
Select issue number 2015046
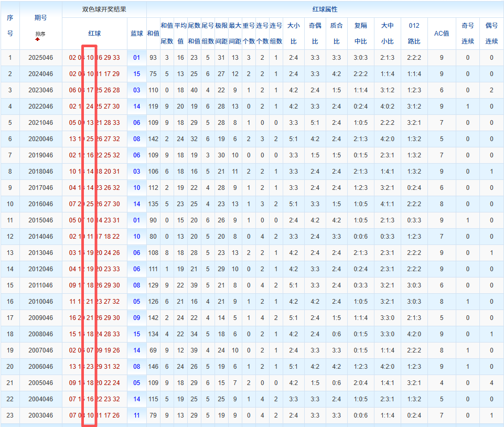(x=40, y=220)
